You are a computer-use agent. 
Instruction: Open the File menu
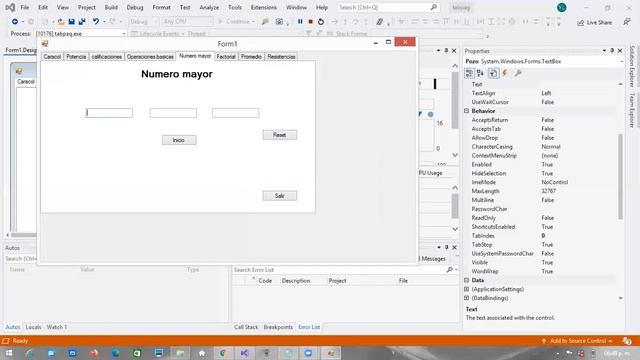click(x=24, y=7)
